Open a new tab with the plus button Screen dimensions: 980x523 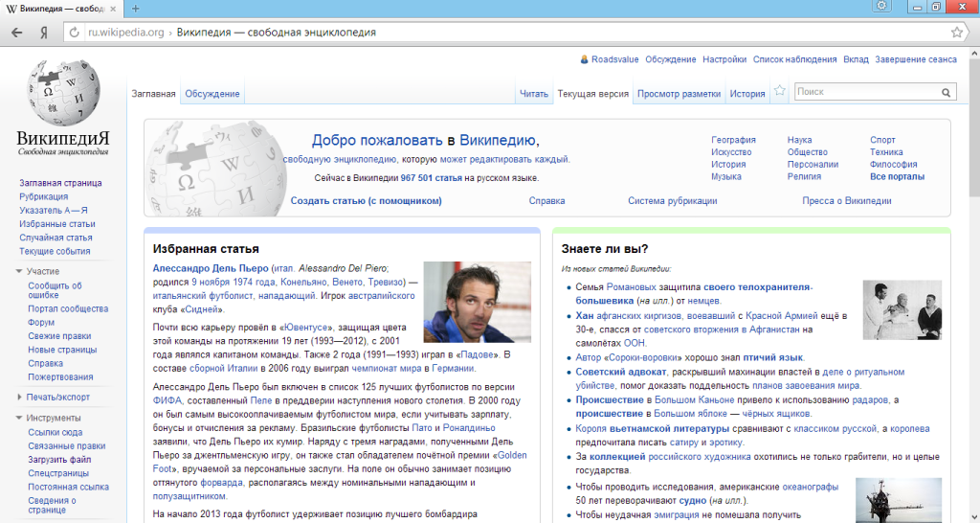(x=136, y=9)
